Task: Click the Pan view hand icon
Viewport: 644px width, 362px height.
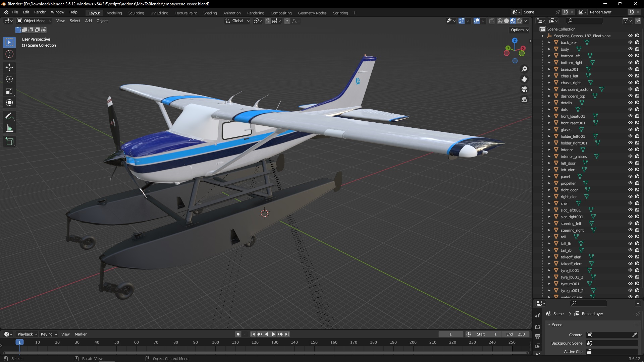Action: [524, 79]
